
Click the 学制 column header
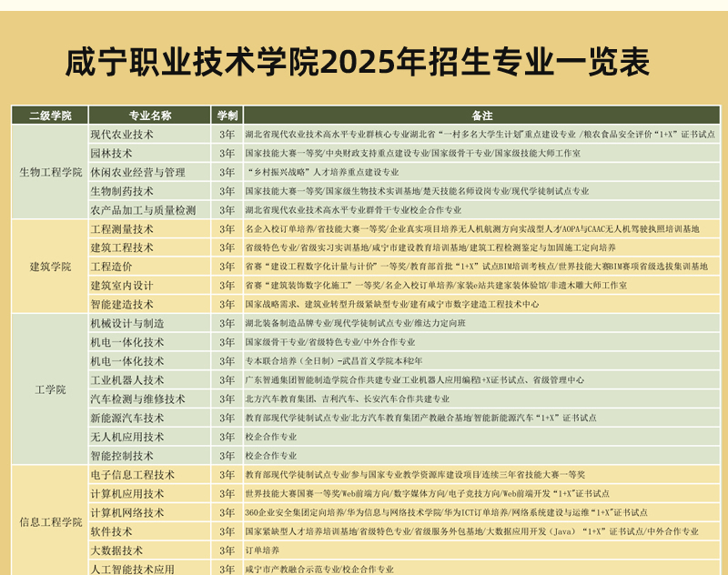tap(227, 116)
